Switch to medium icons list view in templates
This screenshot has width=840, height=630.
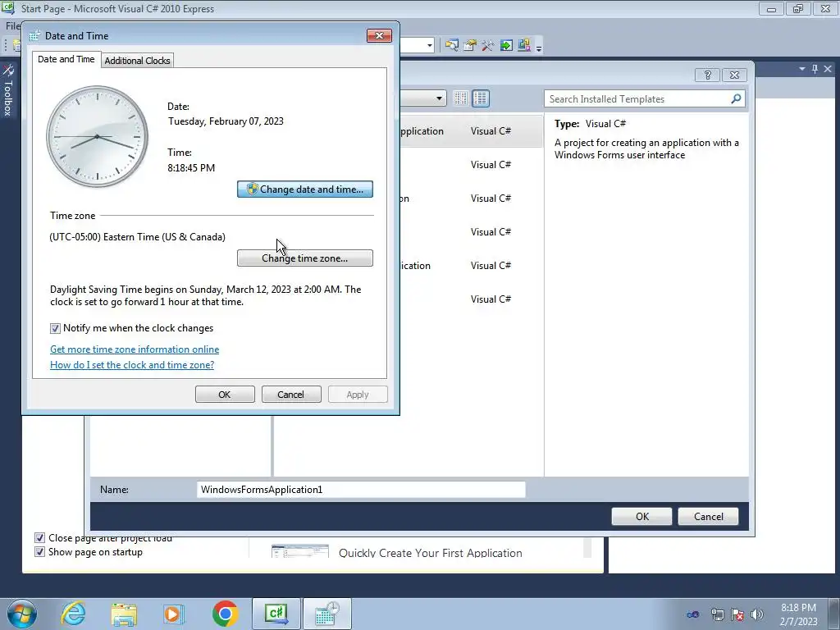[x=481, y=98]
